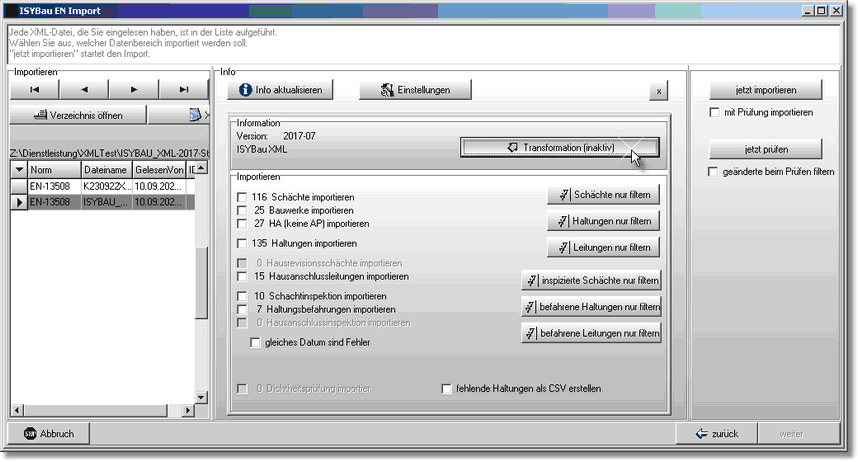858x462 pixels.
Task: Click jetzt importieren button
Action: coord(766,90)
